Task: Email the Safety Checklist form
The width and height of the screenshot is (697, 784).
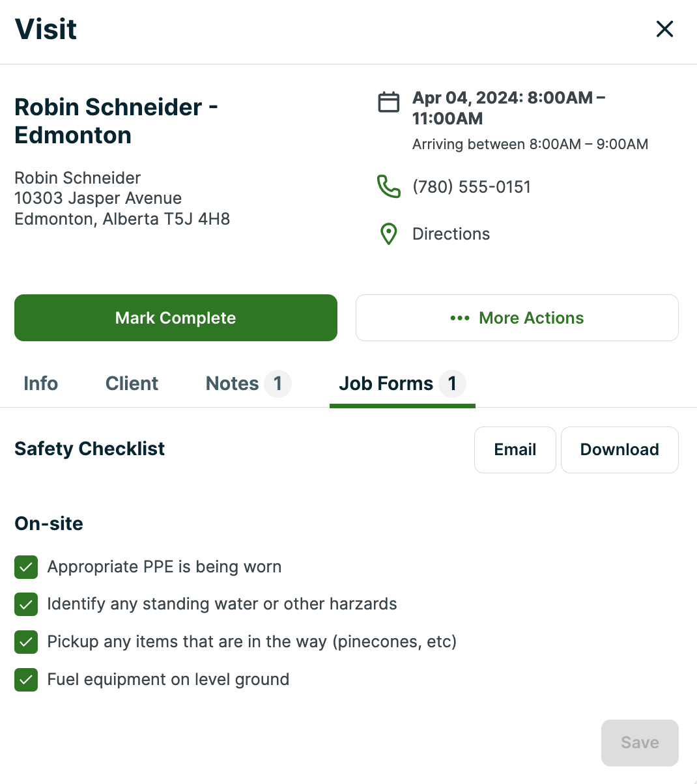Action: tap(515, 449)
